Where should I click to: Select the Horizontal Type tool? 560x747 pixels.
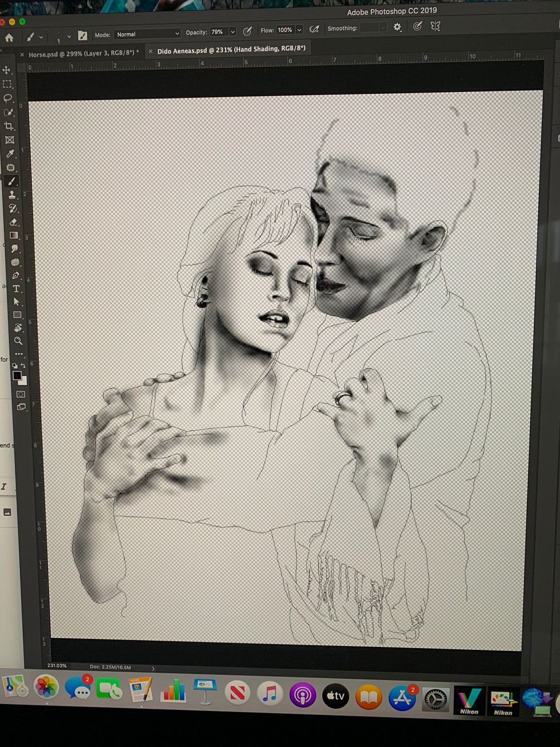point(16,289)
